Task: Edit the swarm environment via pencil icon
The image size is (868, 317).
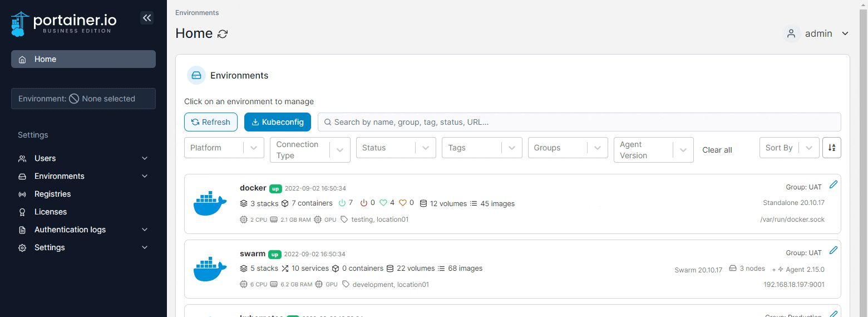Action: 833,250
